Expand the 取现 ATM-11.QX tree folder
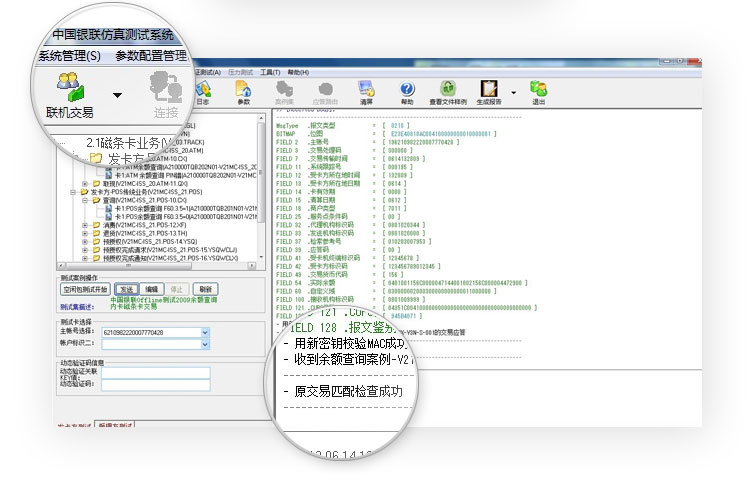The height and width of the screenshot is (491, 753). tap(85, 184)
